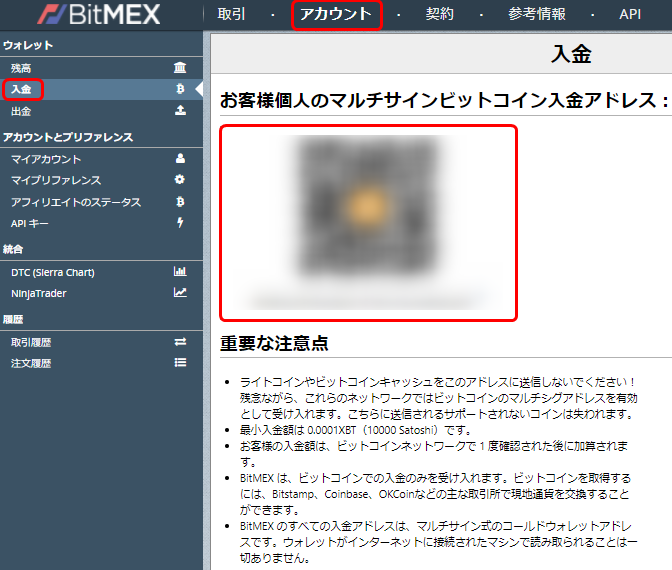Click bitcoin icon beside アフィリエイトのステータス

point(180,201)
